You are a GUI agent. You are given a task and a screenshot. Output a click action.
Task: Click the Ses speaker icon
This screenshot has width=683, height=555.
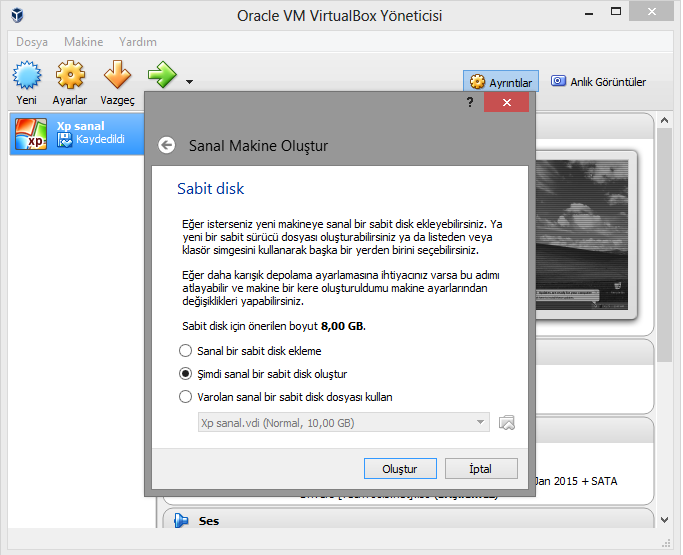pos(181,520)
